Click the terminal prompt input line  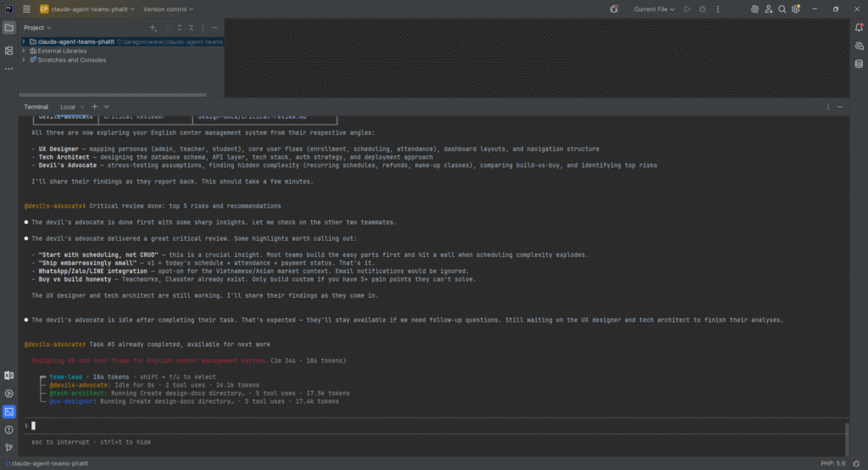pos(424,425)
